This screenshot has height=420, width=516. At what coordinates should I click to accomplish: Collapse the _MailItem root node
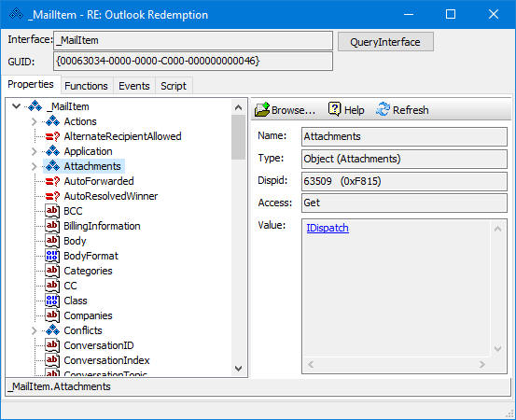point(16,106)
